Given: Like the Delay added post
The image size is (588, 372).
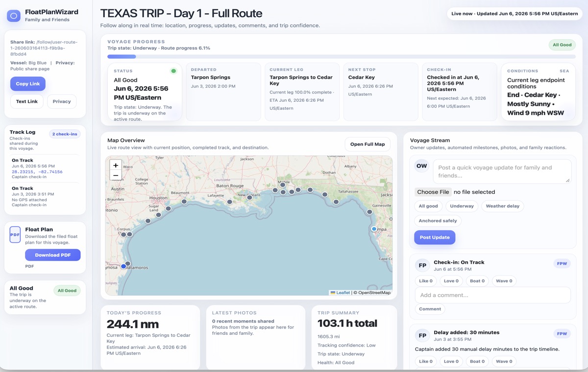Looking at the screenshot, I should point(426,361).
